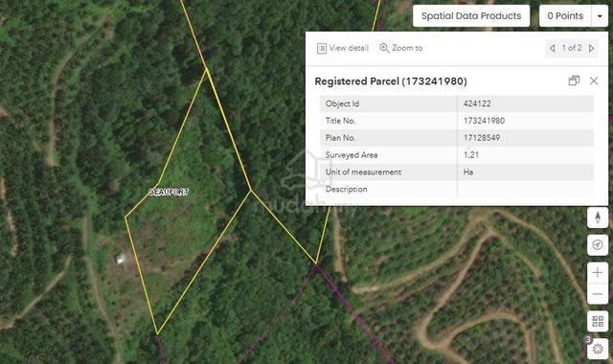Click the 0 Points button
The height and width of the screenshot is (364, 613).
pos(565,16)
